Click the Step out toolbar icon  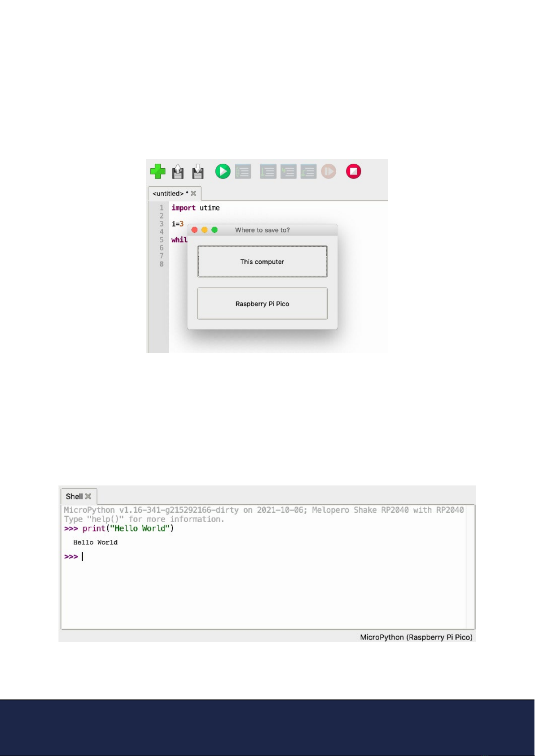pyautogui.click(x=308, y=171)
